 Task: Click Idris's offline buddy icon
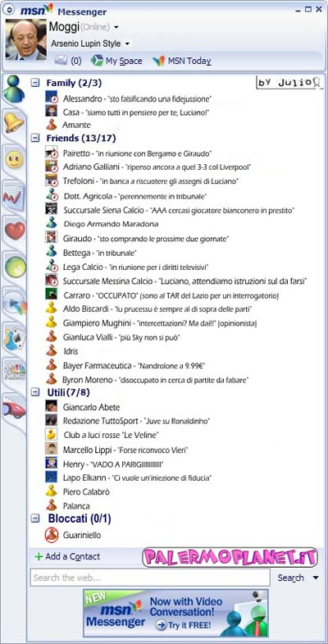(52, 351)
